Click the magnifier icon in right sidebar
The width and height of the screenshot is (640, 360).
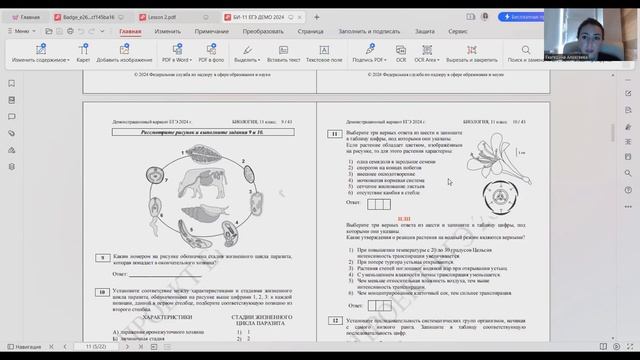pos(628,173)
